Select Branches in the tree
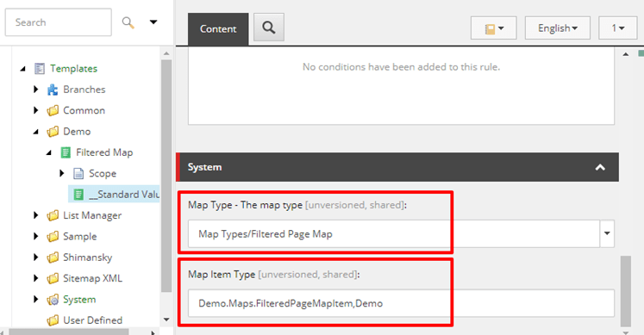644x335 pixels. tap(84, 90)
